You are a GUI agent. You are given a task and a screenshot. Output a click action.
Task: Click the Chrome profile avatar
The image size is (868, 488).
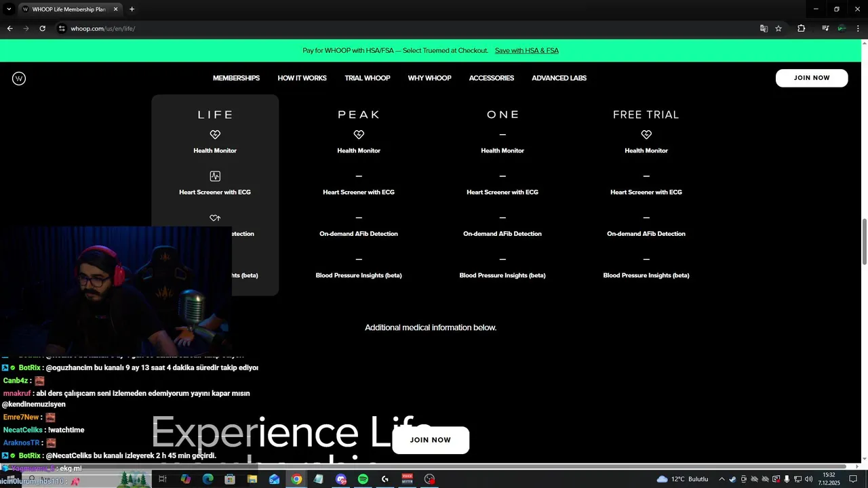click(842, 28)
